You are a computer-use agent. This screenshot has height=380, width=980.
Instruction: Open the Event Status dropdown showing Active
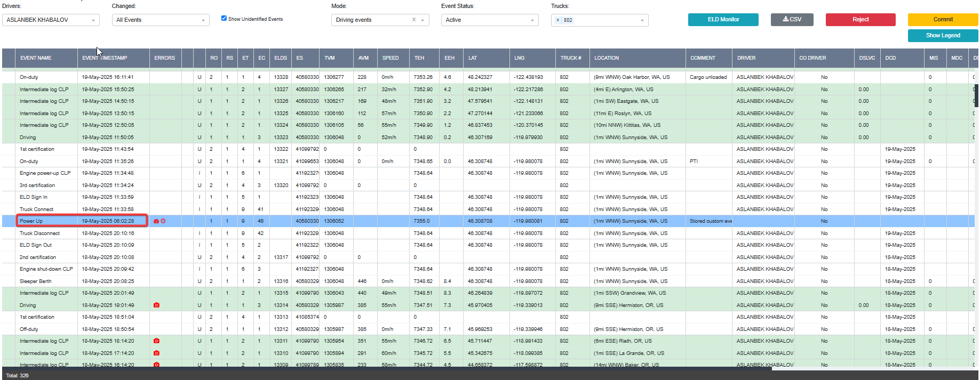point(490,20)
